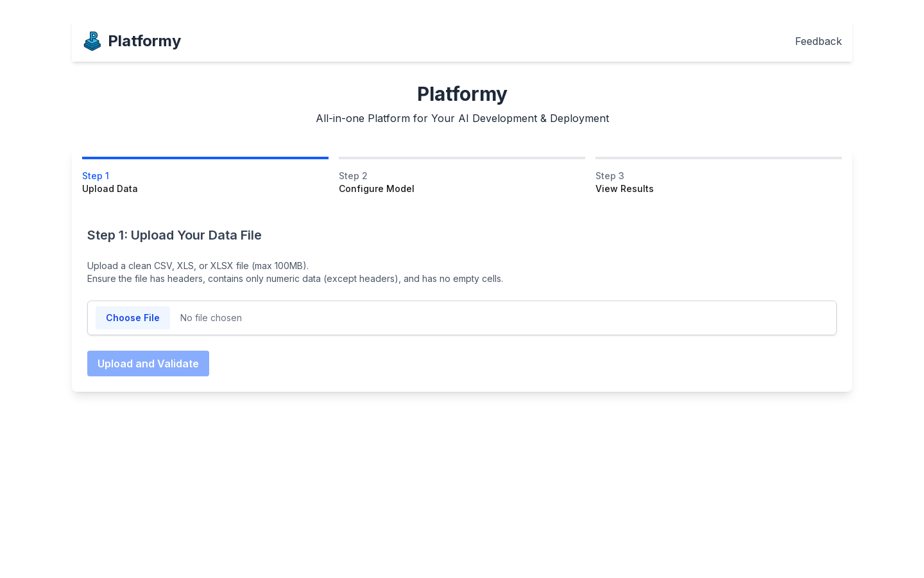The image size is (924, 578).
Task: Click the 'Ensure the file has headers' line
Action: (x=295, y=279)
